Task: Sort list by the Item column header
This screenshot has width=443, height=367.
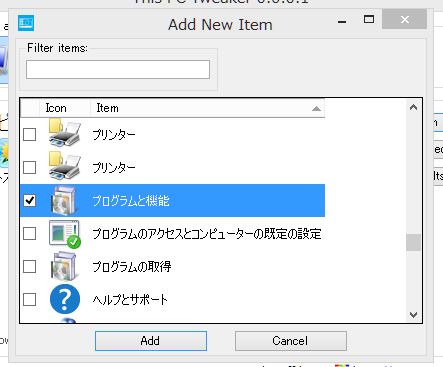Action: 207,108
